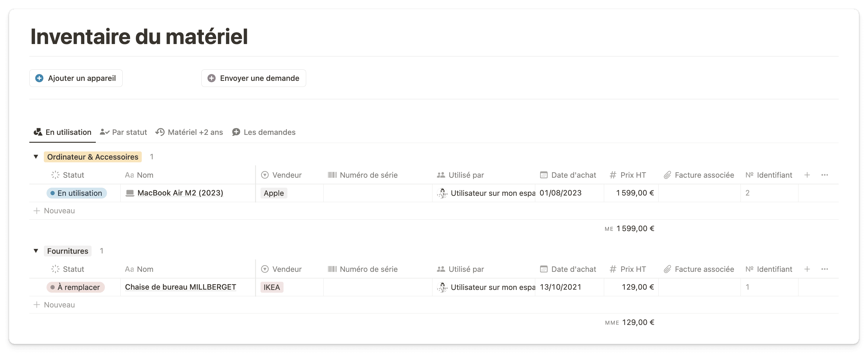Screen dimensions: 868x353
Task: Change the En utilisation status tag
Action: point(76,193)
